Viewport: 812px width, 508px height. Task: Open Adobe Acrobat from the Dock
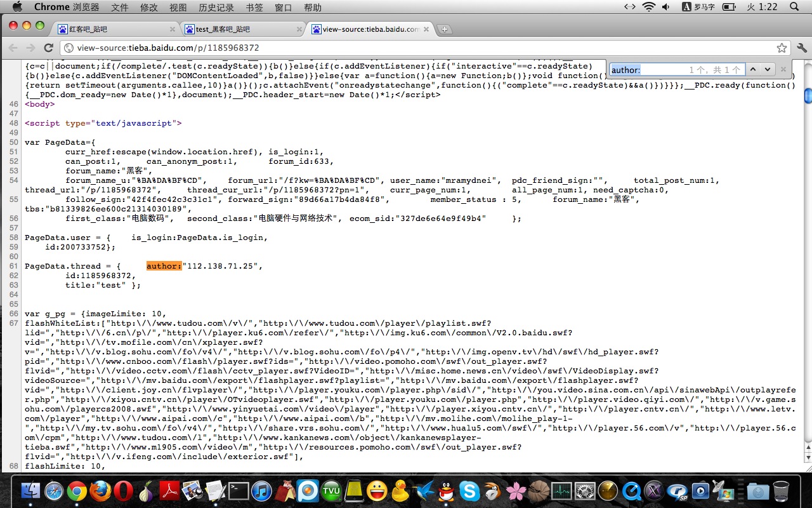coord(170,490)
